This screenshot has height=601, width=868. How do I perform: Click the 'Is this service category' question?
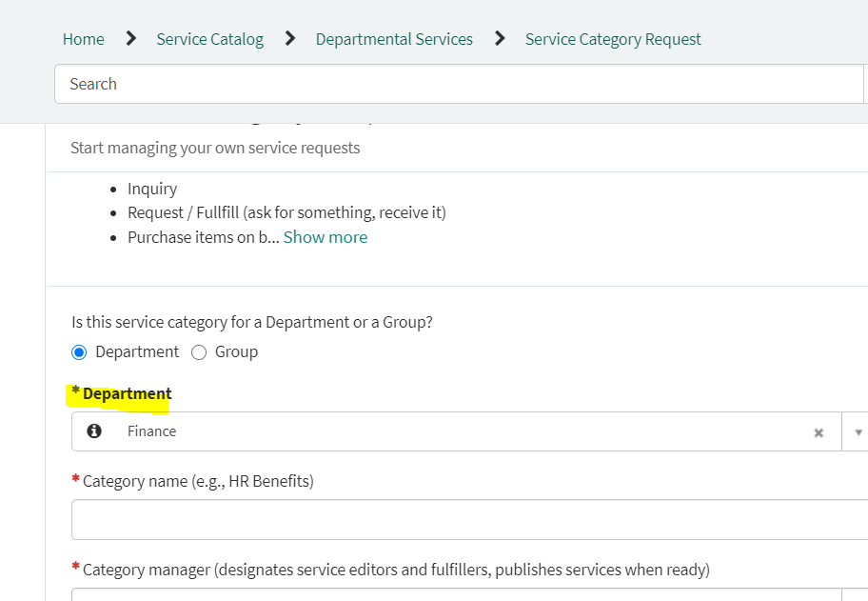(x=252, y=322)
